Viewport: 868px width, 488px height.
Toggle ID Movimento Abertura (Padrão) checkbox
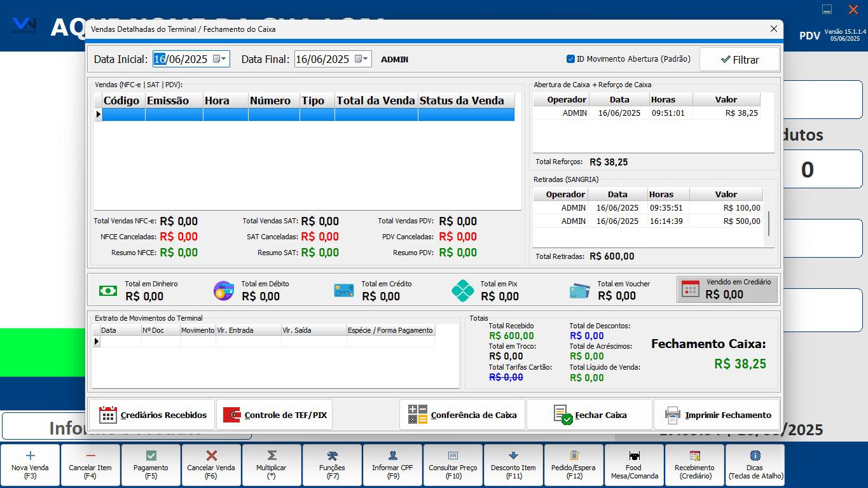[x=570, y=59]
